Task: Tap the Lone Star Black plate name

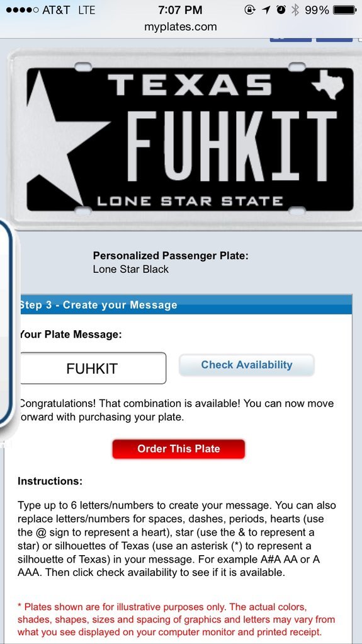Action: (x=130, y=270)
